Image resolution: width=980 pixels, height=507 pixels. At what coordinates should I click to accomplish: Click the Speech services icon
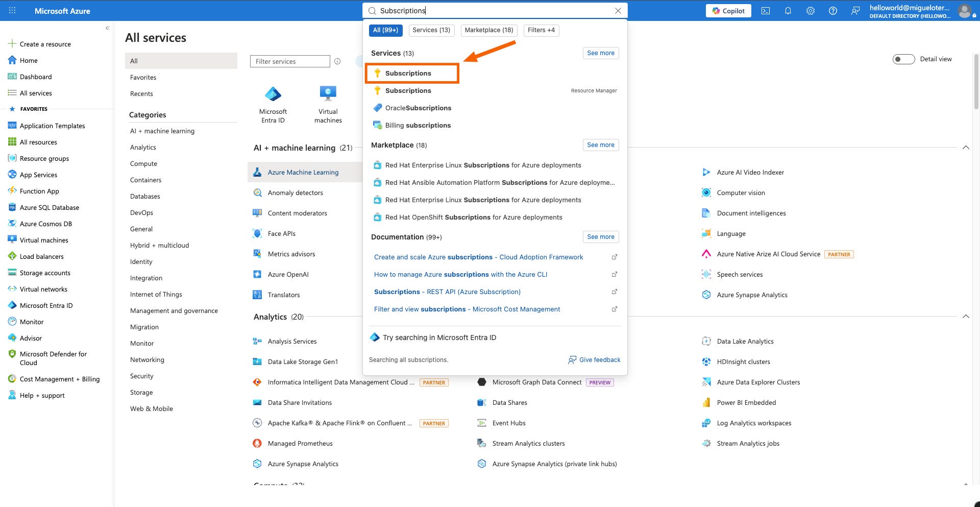pos(706,274)
